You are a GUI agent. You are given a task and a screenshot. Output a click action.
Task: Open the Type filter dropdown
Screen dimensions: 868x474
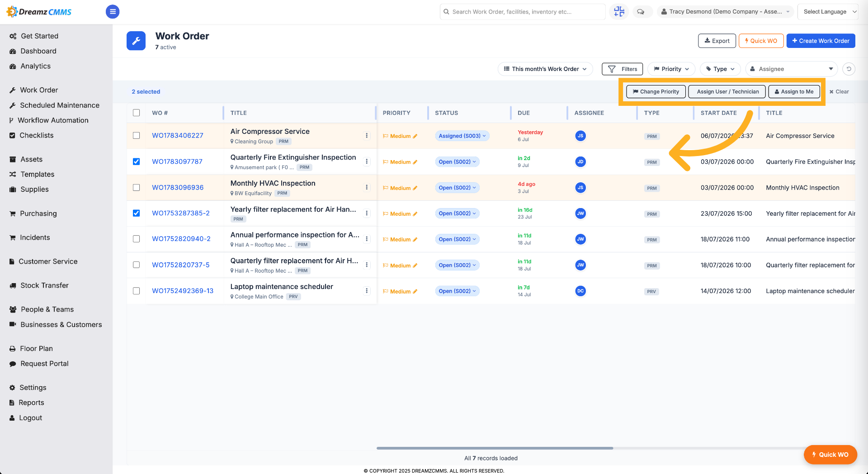(x=720, y=69)
